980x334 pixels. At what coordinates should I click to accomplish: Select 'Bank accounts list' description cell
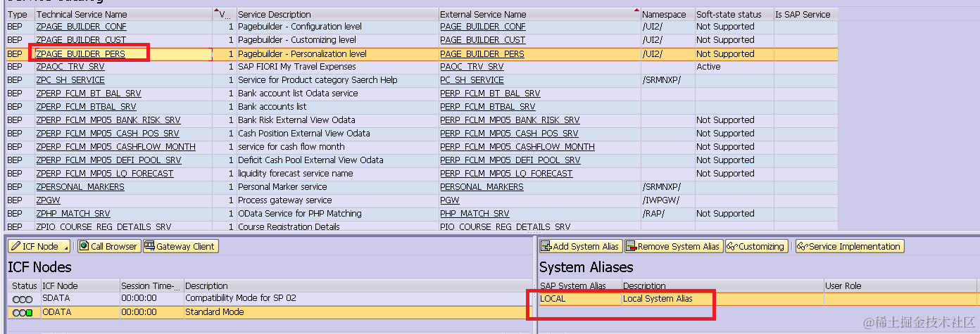(x=337, y=107)
